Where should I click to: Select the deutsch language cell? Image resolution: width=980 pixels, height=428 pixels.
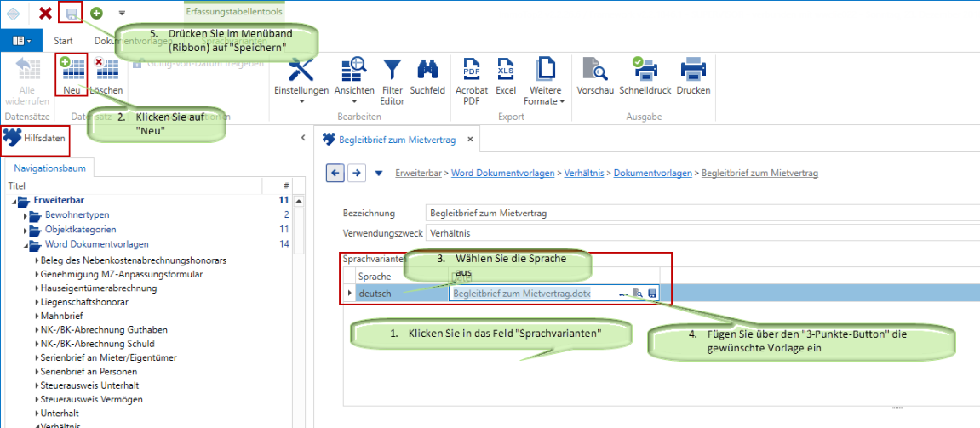(401, 293)
